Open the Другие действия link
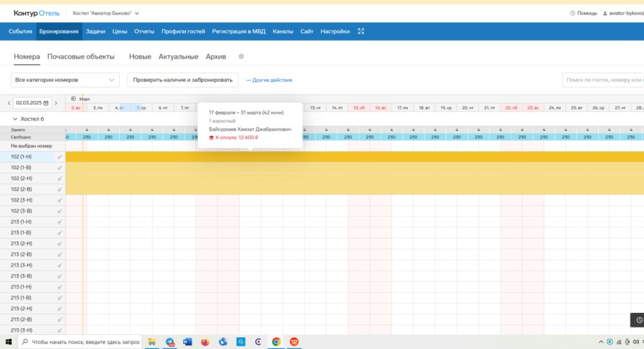The width and height of the screenshot is (644, 349). [269, 80]
